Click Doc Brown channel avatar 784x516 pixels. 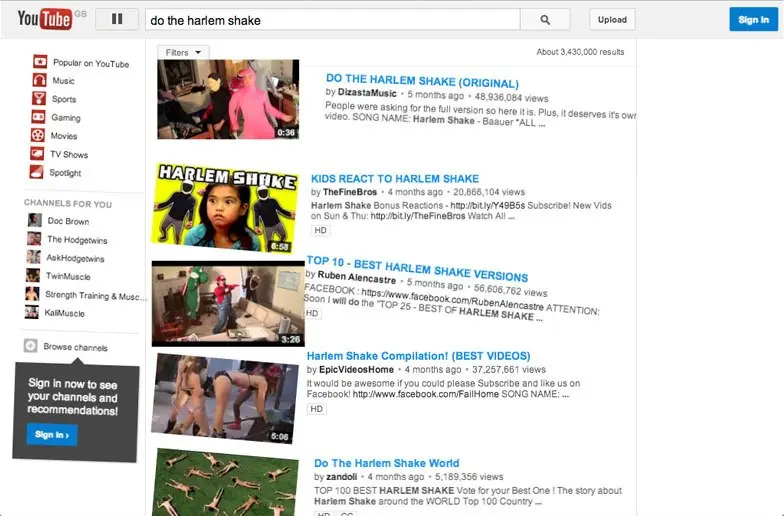(x=34, y=220)
